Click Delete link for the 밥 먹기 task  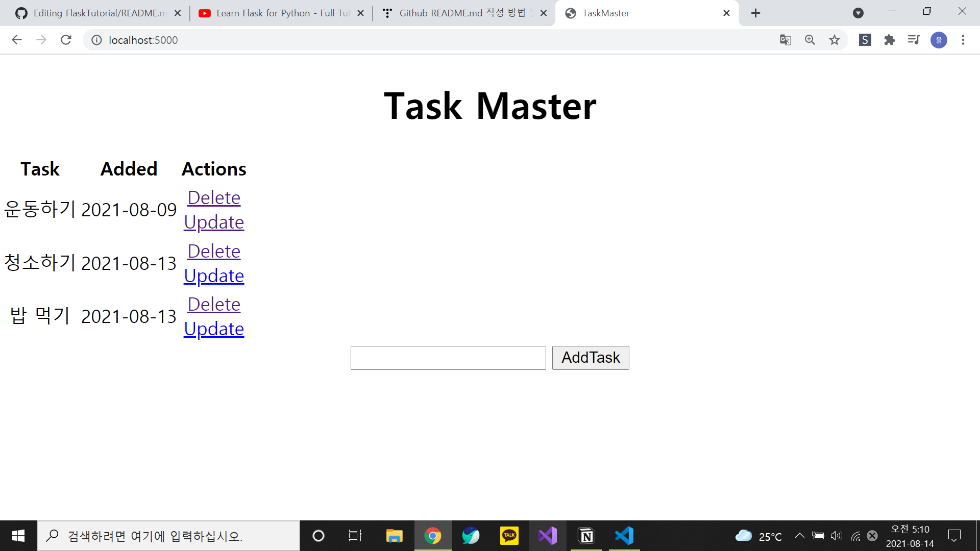point(214,304)
